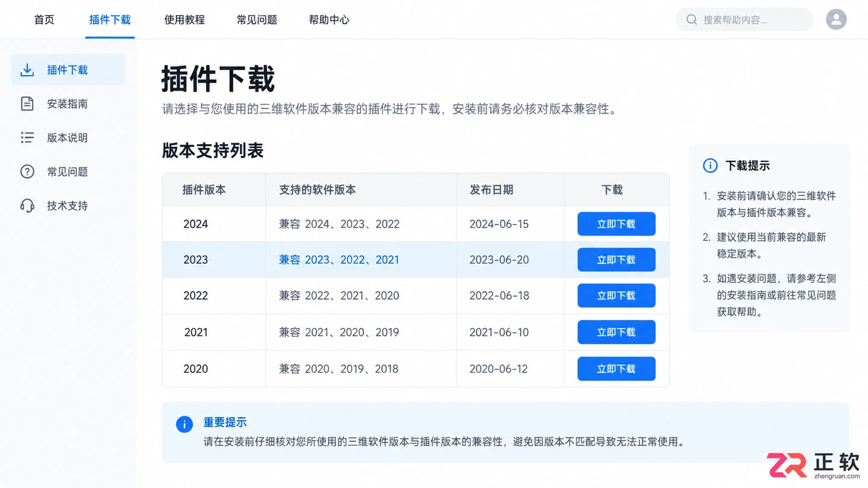Screen dimensions: 868x488
Task: Click the 正软 ZR logo
Action: pyautogui.click(x=813, y=465)
